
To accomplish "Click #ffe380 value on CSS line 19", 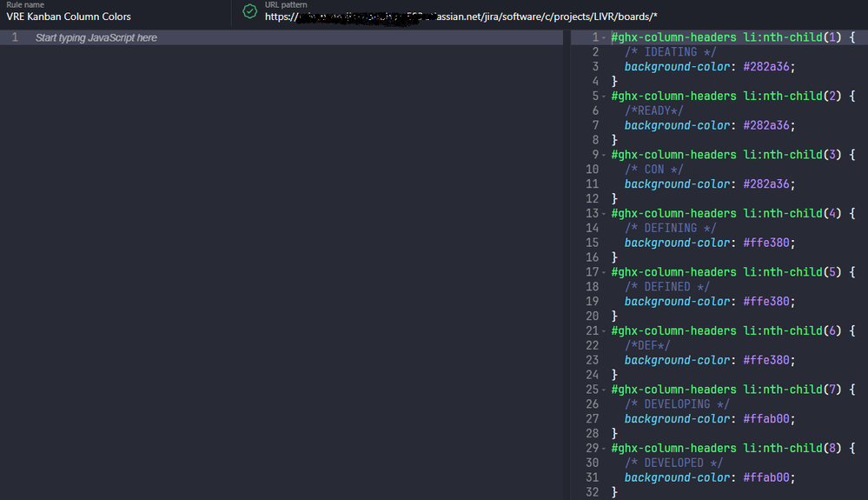I will [x=766, y=301].
